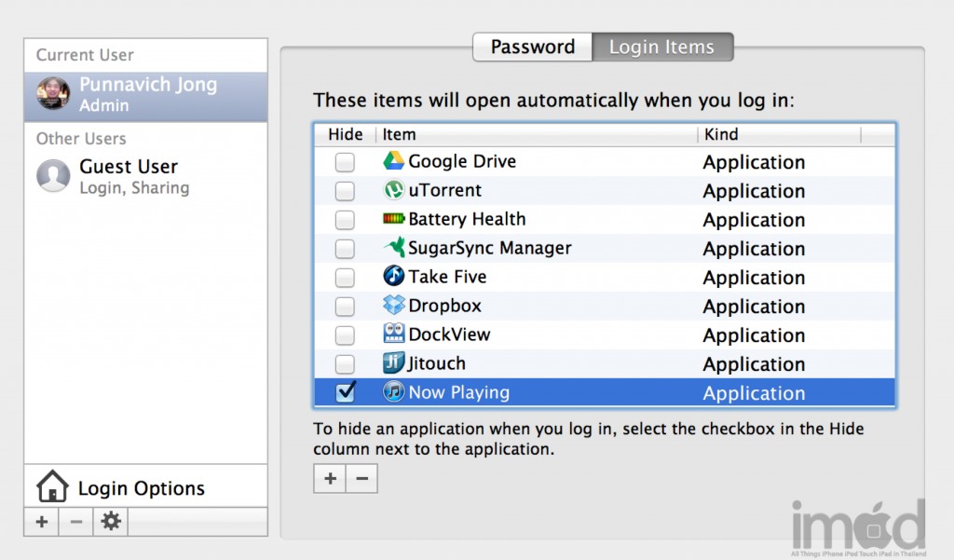Add a login item with plus button
Image resolution: width=954 pixels, height=560 pixels.
[x=330, y=479]
